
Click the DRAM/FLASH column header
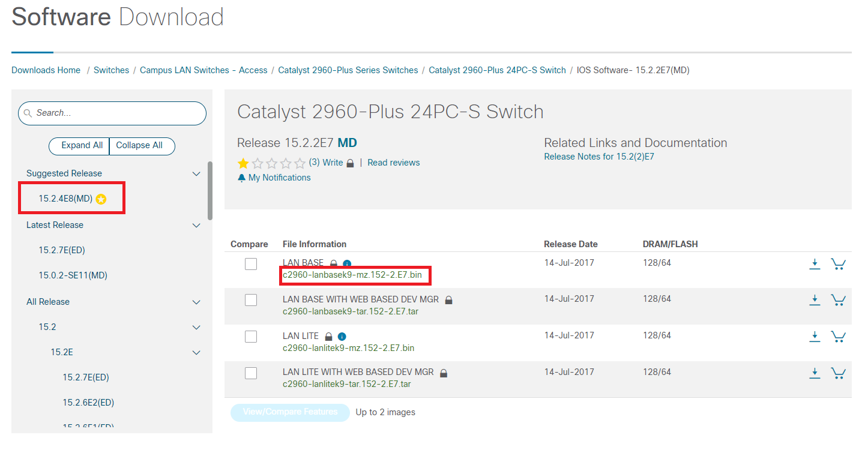[671, 244]
